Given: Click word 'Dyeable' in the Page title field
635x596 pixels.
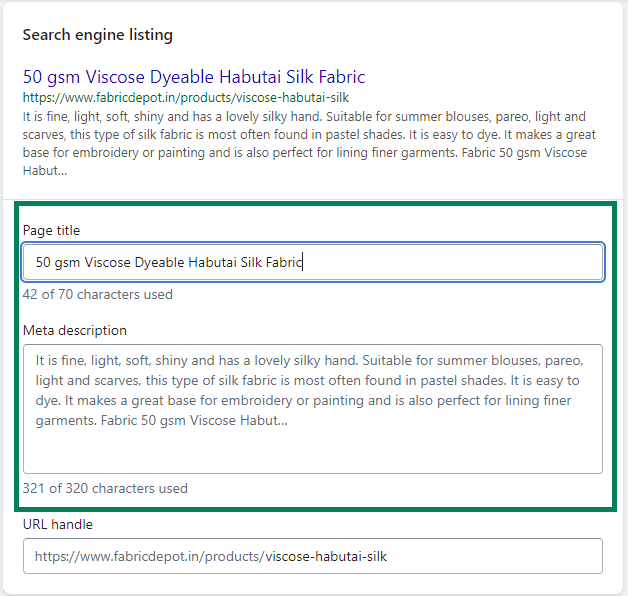Looking at the screenshot, I should click(x=160, y=262).
